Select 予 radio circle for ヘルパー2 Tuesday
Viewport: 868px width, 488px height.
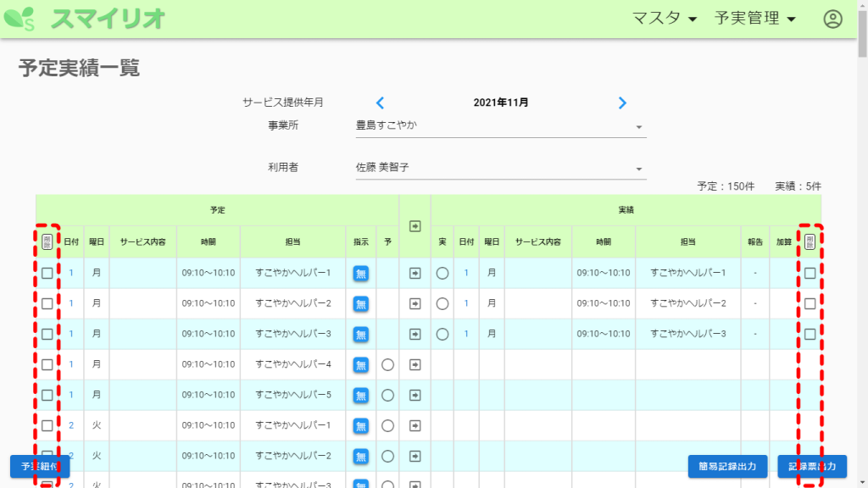point(387,456)
